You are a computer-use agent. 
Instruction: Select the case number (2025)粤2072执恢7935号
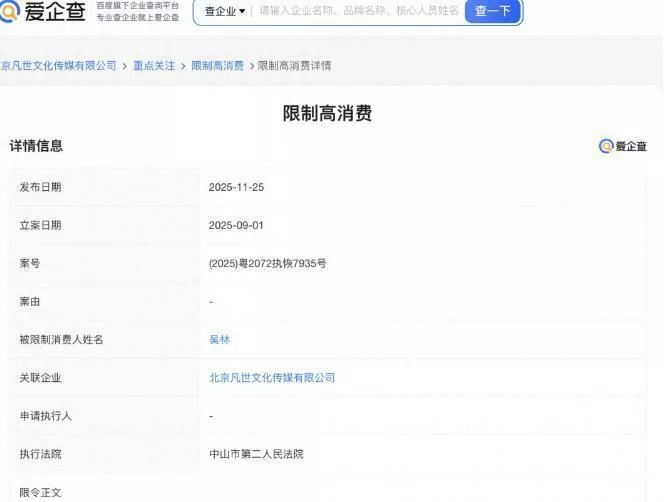pyautogui.click(x=268, y=264)
